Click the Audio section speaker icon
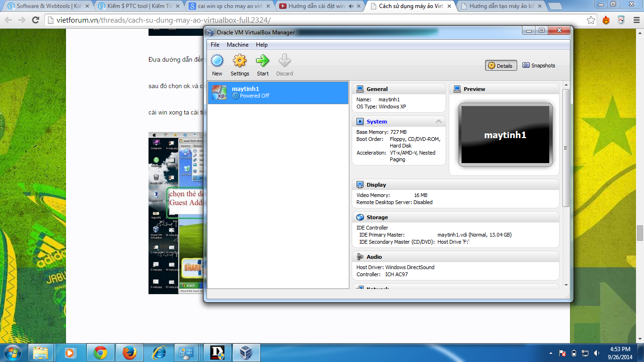The height and width of the screenshot is (362, 644). 360,257
